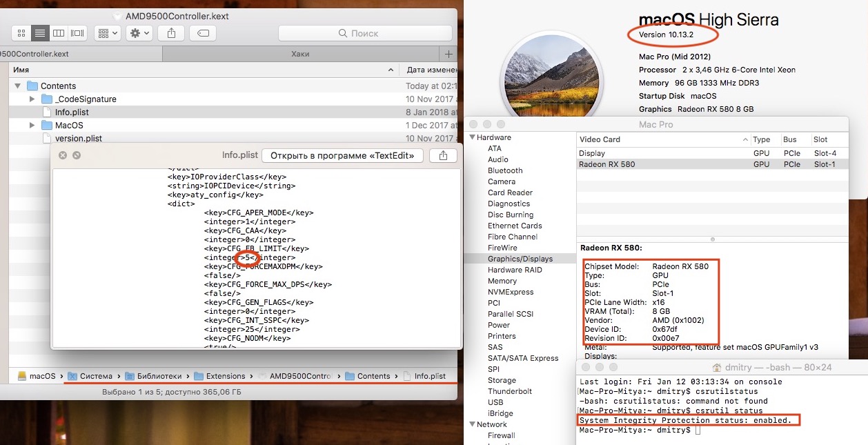Click Открыть в программе «TextEdit» button
The height and width of the screenshot is (445, 868).
pos(342,156)
